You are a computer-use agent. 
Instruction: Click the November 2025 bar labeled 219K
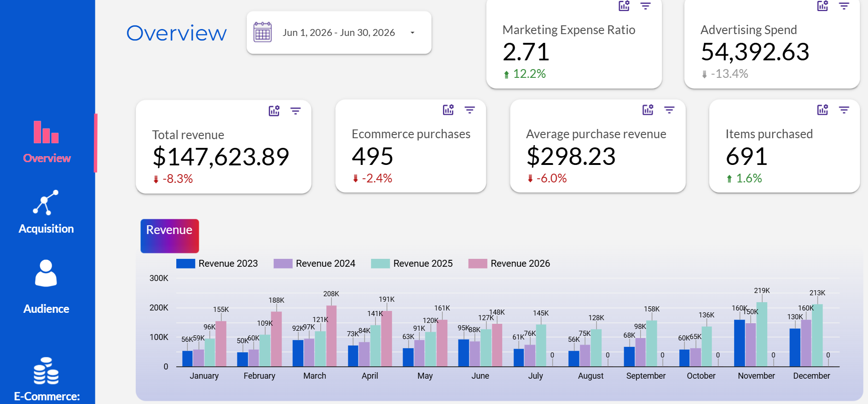point(762,334)
